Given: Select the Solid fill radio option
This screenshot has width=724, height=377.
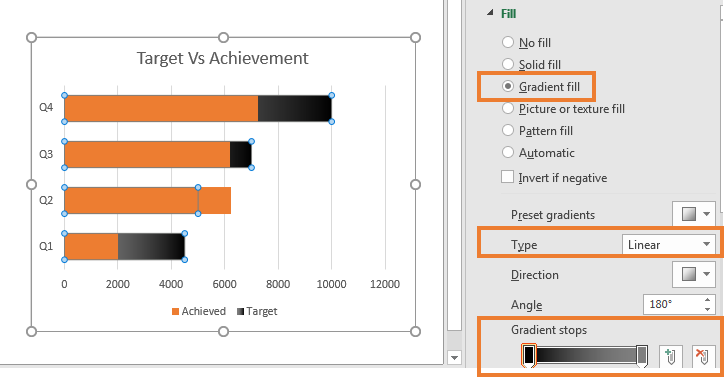Looking at the screenshot, I should 508,64.
